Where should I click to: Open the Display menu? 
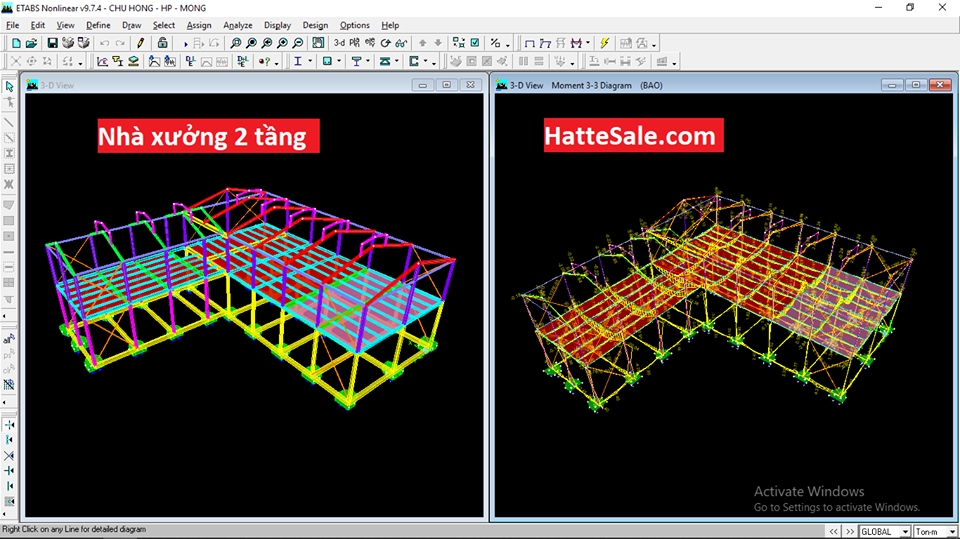click(x=277, y=25)
